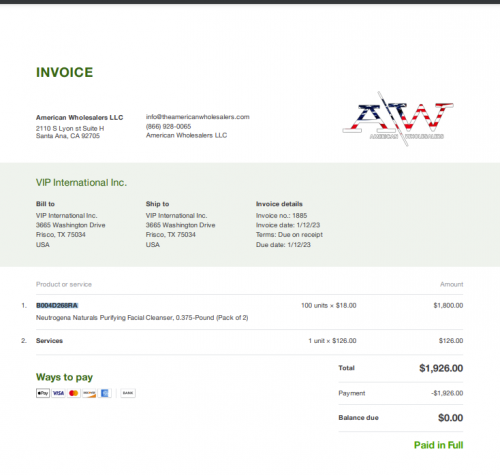Image resolution: width=500 pixels, height=475 pixels.
Task: Click the Invoice date: 1/12/23 line
Action: pyautogui.click(x=288, y=225)
